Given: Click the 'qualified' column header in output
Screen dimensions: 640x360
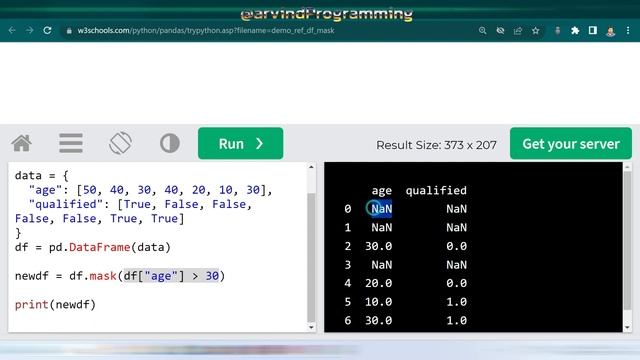Looking at the screenshot, I should pos(436,190).
